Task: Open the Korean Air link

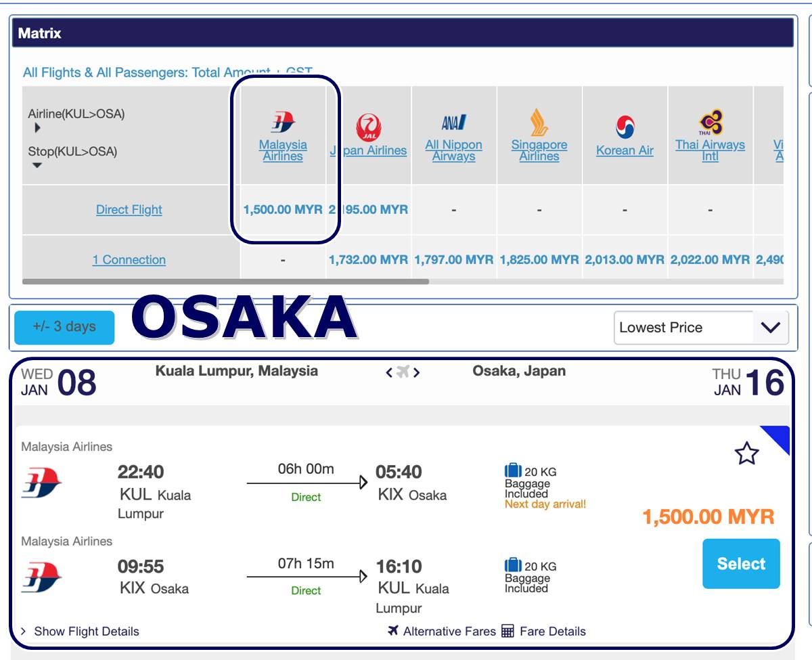Action: 625,151
